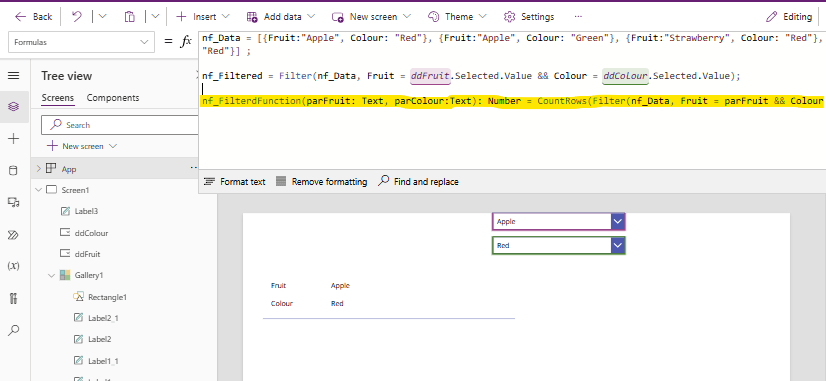Switch to the Components tab
The height and width of the screenshot is (381, 826).
(113, 98)
